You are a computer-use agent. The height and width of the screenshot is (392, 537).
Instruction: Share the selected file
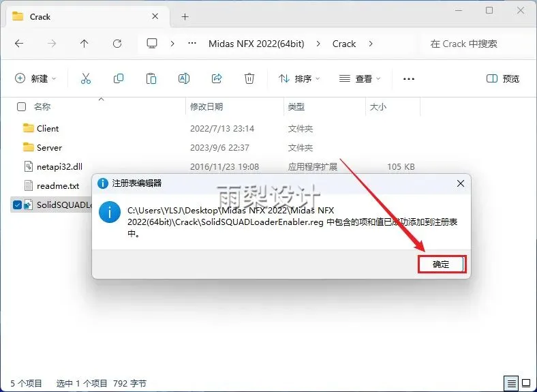[217, 78]
